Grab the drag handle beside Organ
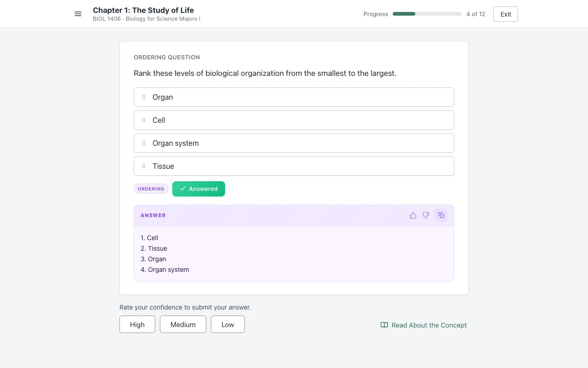 coord(144,97)
